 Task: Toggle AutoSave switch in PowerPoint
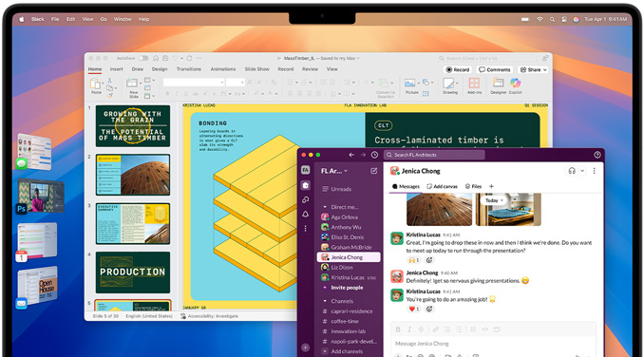(x=142, y=58)
